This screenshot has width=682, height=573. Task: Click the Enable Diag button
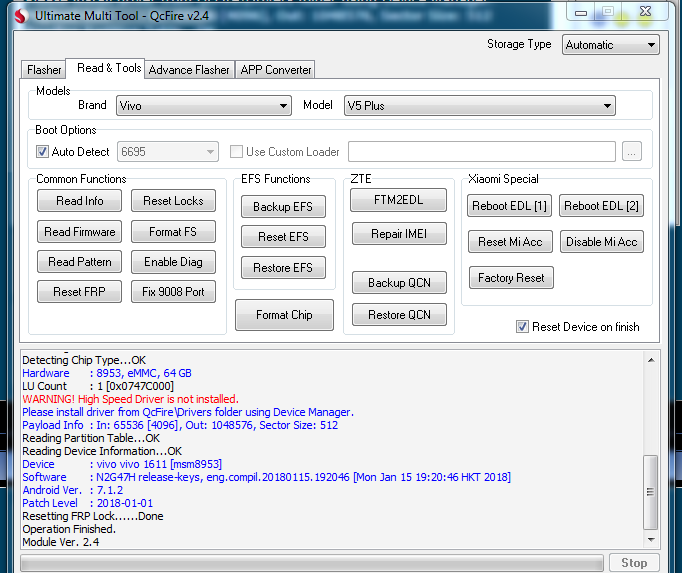173,262
